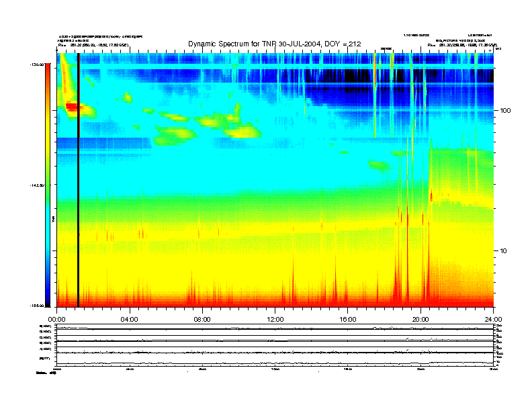Image resolution: width=532 pixels, height=411 pixels.
Task: Select the 20:00 time axis label
Action: [x=420, y=320]
